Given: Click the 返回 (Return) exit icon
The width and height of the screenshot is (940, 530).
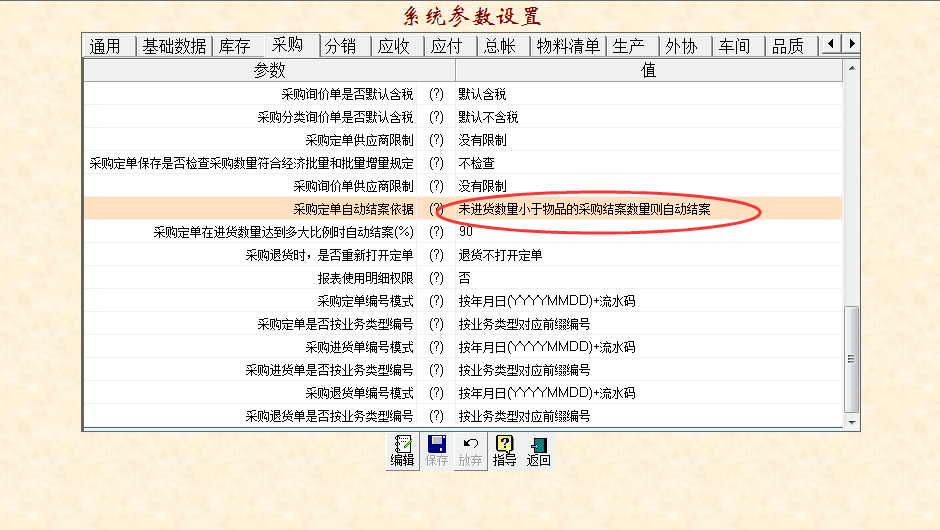Looking at the screenshot, I should [538, 451].
